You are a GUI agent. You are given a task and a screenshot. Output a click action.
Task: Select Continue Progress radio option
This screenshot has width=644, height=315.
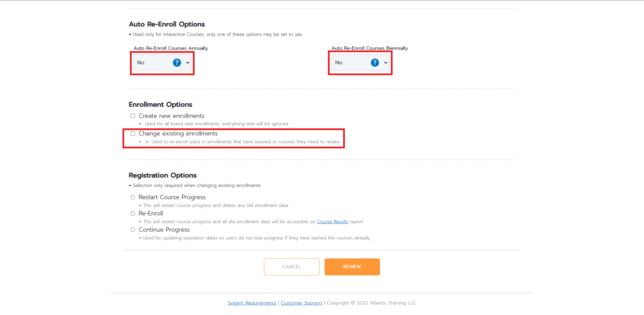coord(133,230)
